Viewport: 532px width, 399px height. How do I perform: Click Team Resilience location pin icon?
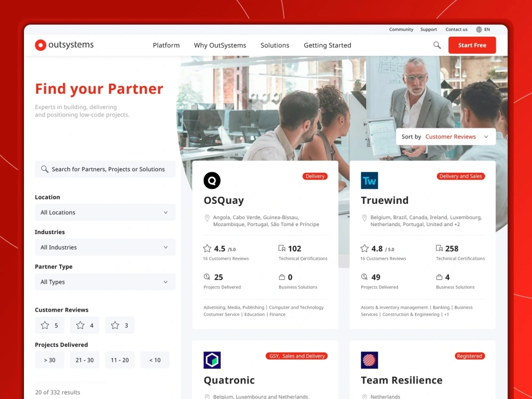click(x=364, y=396)
